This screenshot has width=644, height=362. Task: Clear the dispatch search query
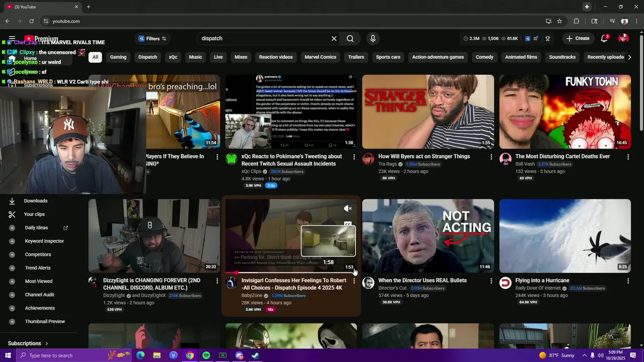click(x=334, y=38)
